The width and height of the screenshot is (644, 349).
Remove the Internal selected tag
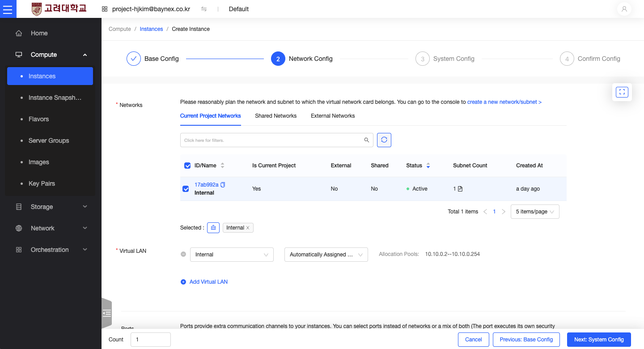point(248,228)
